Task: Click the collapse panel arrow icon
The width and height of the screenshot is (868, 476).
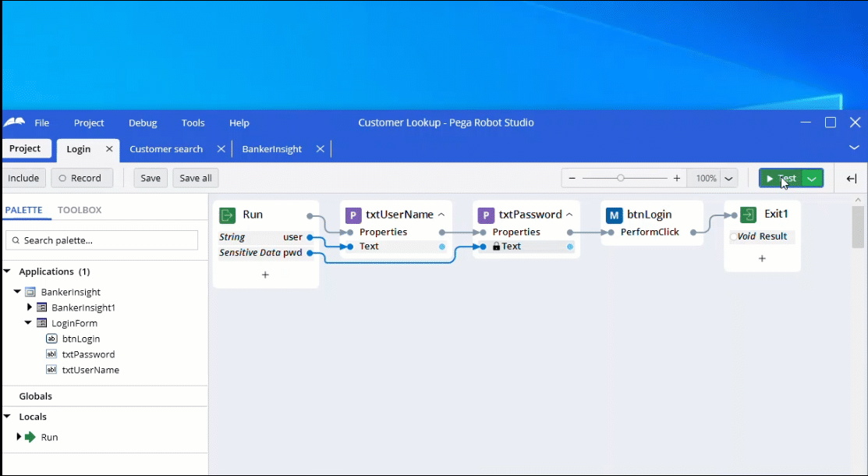Action: click(852, 179)
